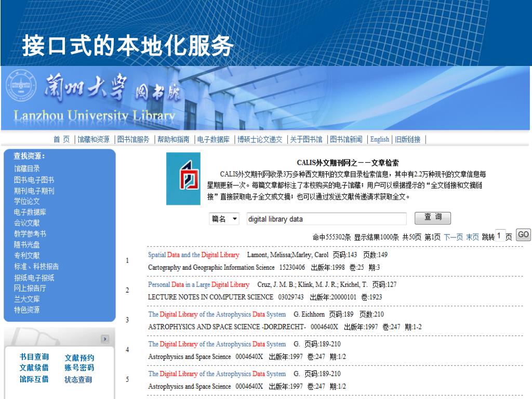Screen dimensions: 532x399
Task: Select 电子数据库 in the sidebar list
Action: (x=30, y=212)
